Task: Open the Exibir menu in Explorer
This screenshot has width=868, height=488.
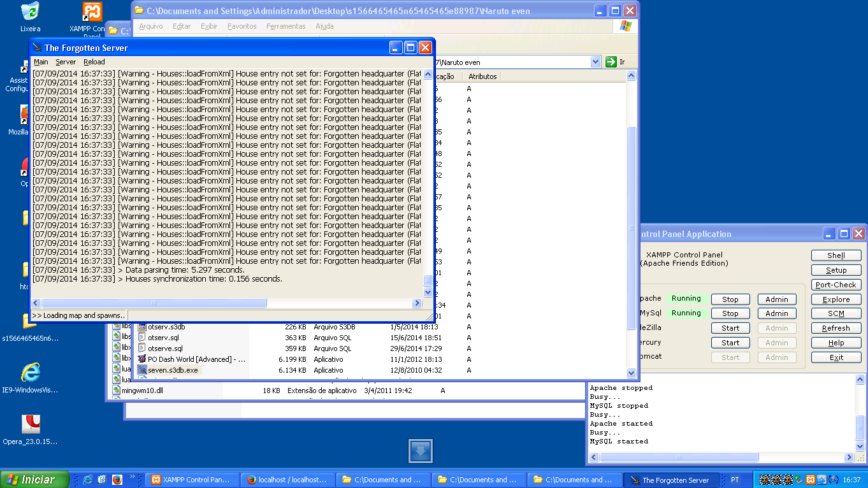Action: pos(209,26)
